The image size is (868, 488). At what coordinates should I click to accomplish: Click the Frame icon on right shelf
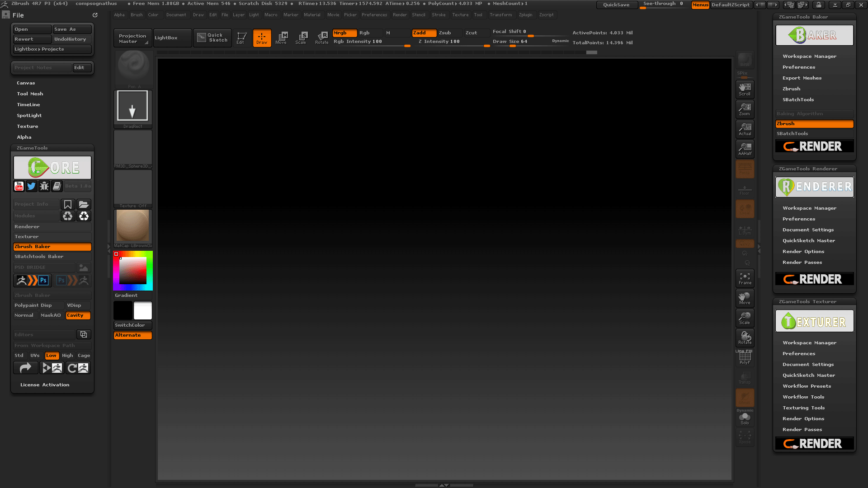[x=745, y=278]
